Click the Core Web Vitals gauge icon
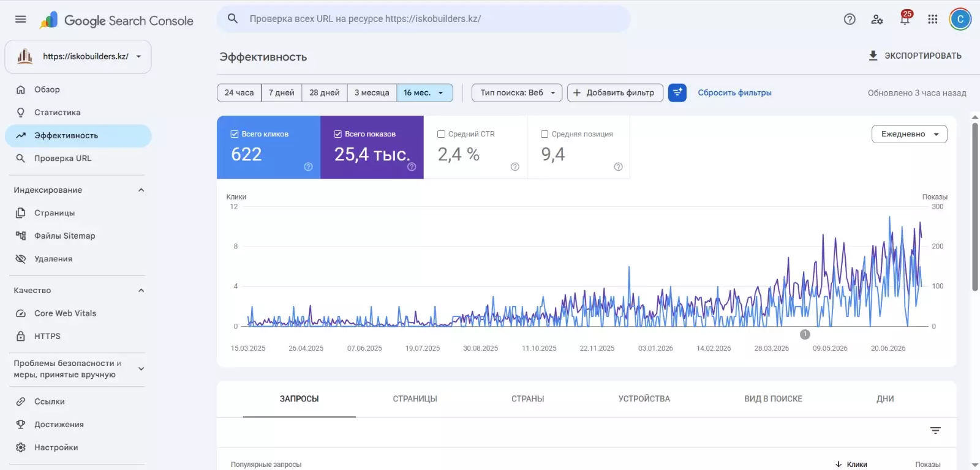Image resolution: width=980 pixels, height=470 pixels. [21, 313]
